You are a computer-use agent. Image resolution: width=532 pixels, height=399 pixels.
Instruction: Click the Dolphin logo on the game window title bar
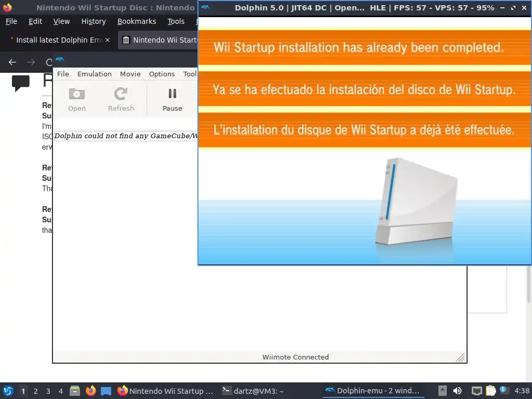click(206, 7)
